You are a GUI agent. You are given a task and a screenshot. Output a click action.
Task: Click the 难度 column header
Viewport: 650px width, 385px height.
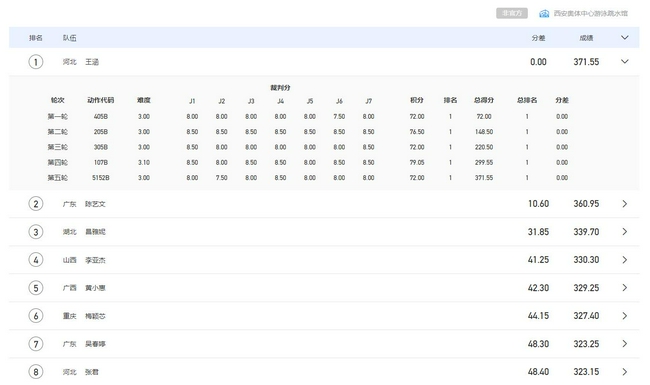[144, 100]
